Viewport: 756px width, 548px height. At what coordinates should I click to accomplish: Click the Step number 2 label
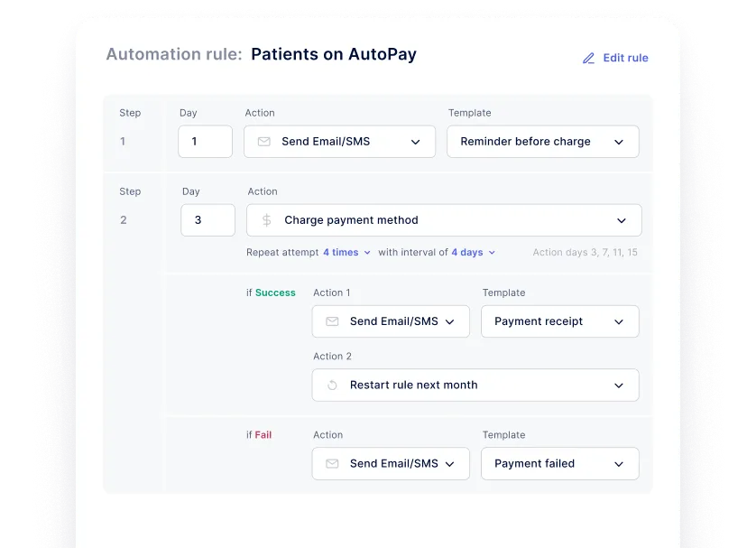click(124, 220)
